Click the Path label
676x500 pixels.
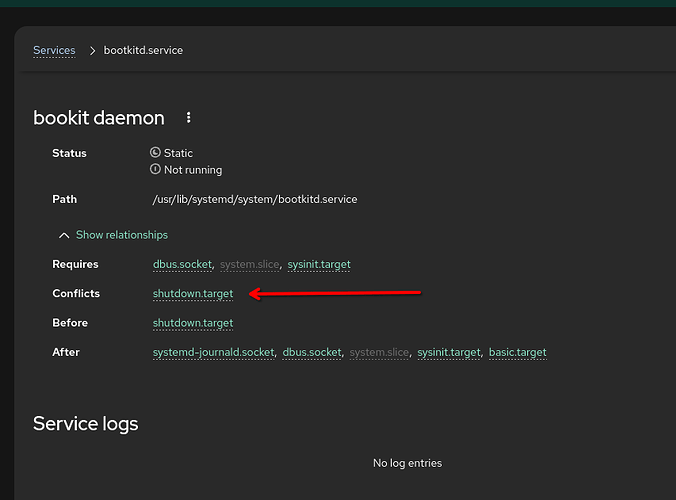pyautogui.click(x=65, y=199)
